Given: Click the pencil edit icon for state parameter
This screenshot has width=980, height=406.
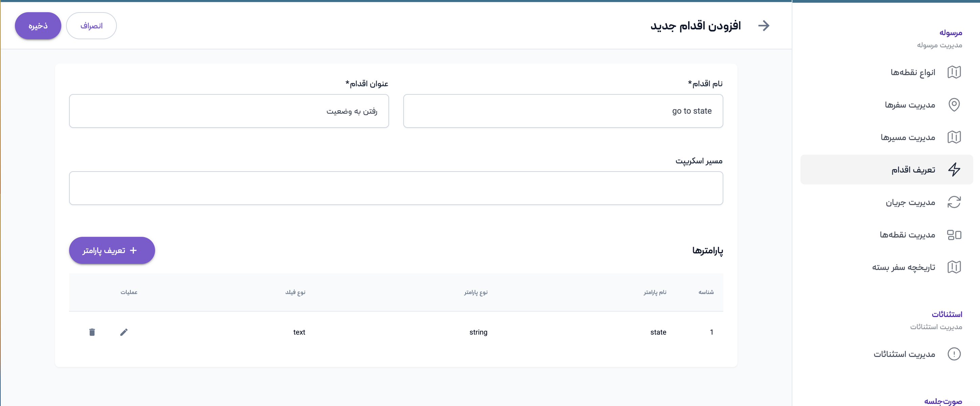Looking at the screenshot, I should click(124, 332).
